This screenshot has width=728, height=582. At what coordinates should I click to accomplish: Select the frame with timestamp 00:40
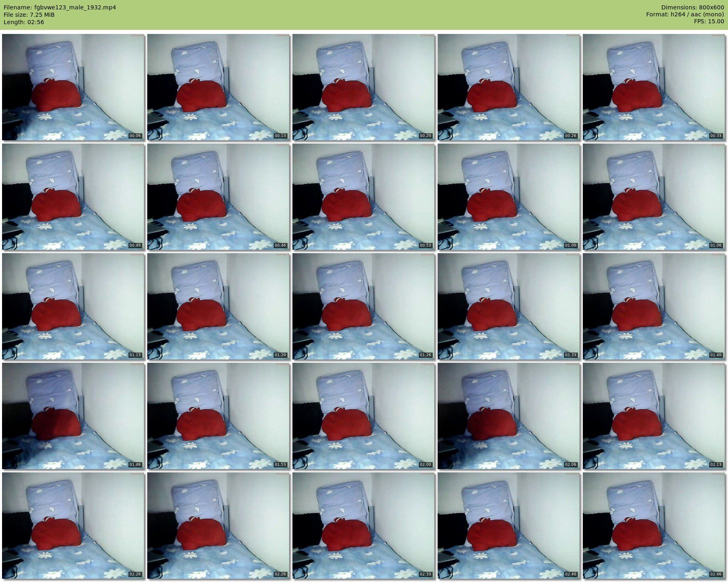73,197
